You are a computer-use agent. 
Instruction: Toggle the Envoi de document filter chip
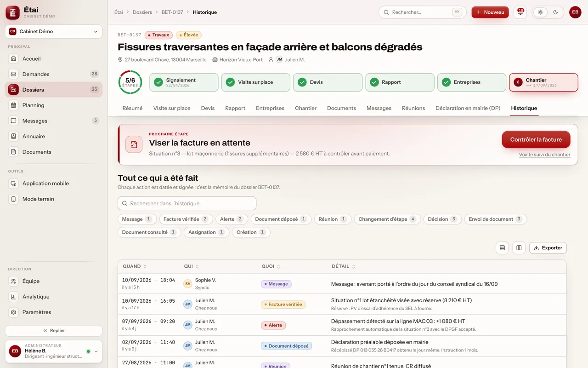496,219
